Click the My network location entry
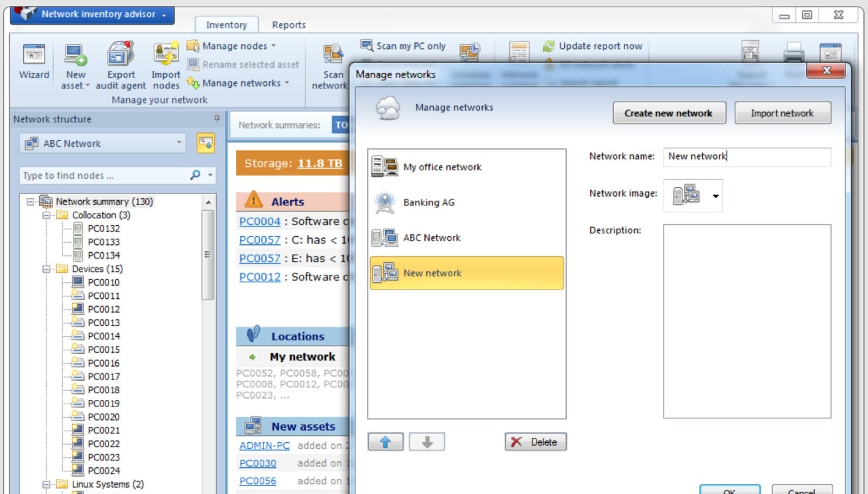Screen dimensions: 868x494 pyautogui.click(x=302, y=357)
